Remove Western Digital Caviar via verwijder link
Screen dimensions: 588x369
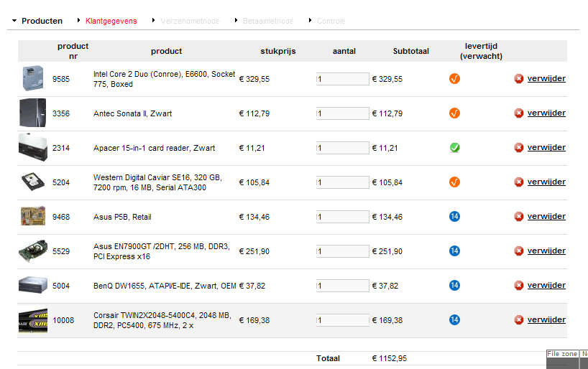pos(546,182)
